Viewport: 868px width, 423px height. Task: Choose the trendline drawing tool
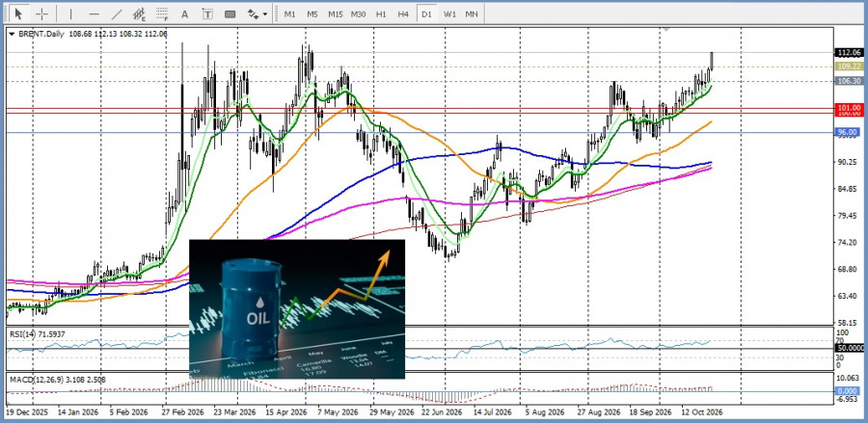pos(117,13)
